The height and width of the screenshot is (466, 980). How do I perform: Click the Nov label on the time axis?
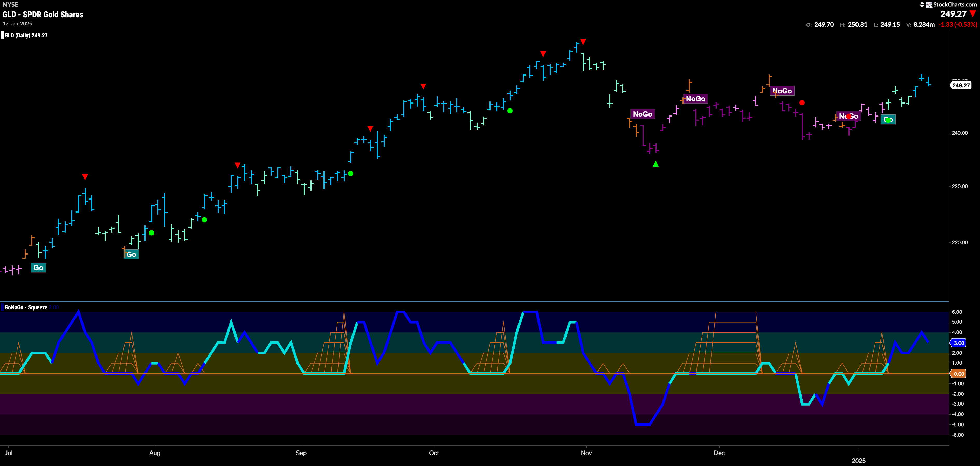click(x=586, y=453)
